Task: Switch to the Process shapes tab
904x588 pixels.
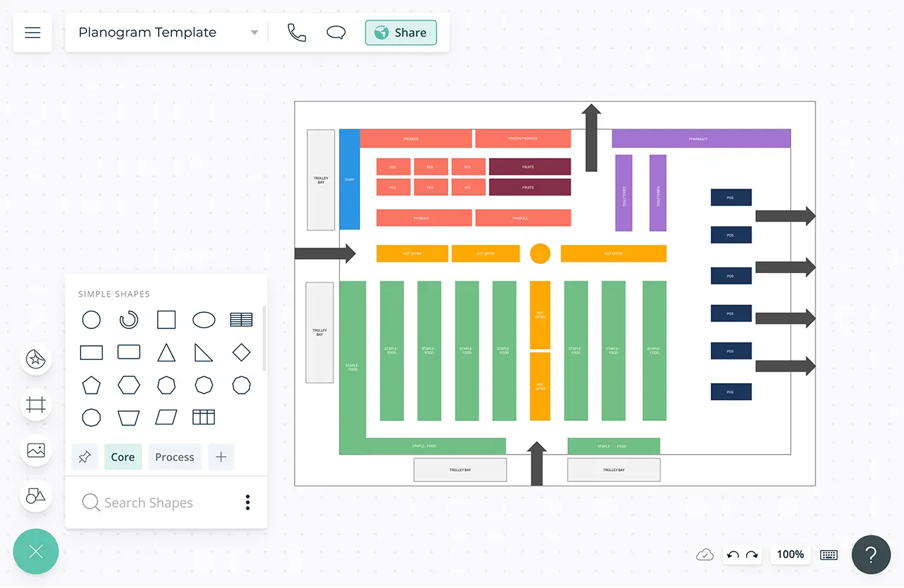Action: (x=175, y=457)
